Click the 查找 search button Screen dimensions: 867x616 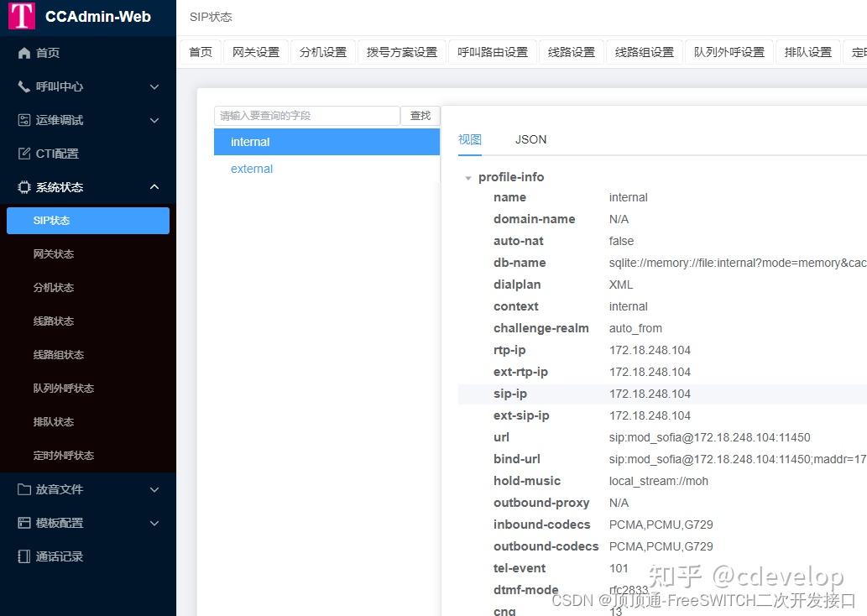420,115
